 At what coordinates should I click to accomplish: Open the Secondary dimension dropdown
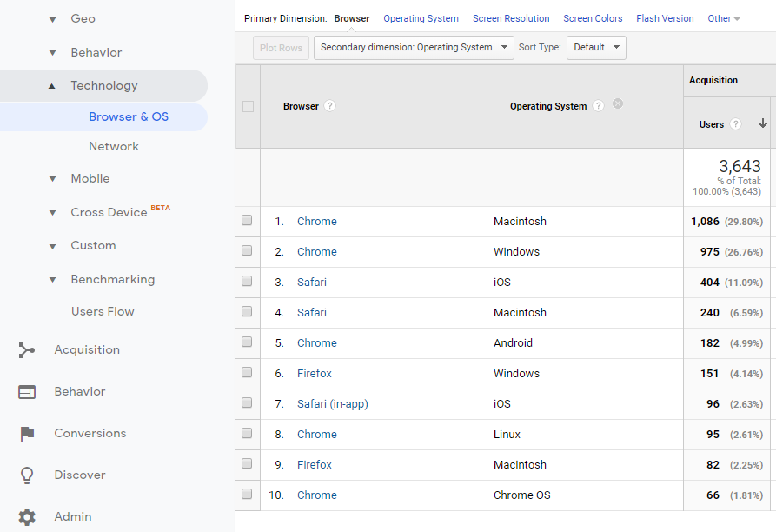414,48
